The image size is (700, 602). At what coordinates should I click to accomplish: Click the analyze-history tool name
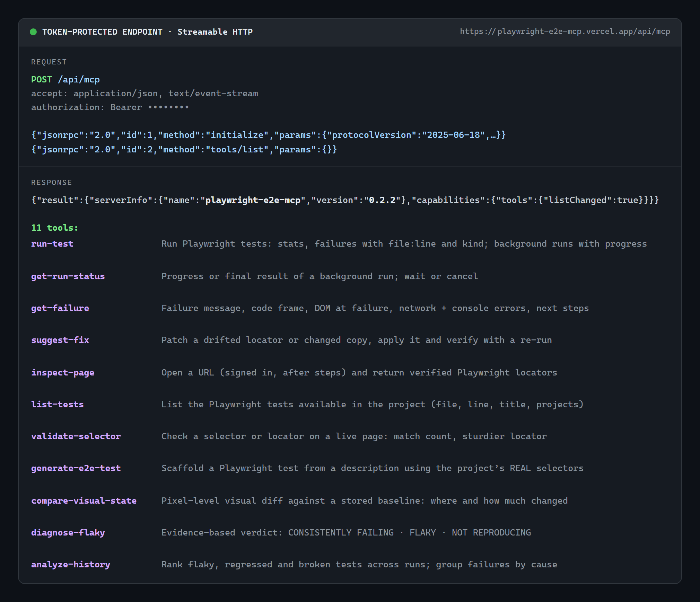pyautogui.click(x=71, y=565)
